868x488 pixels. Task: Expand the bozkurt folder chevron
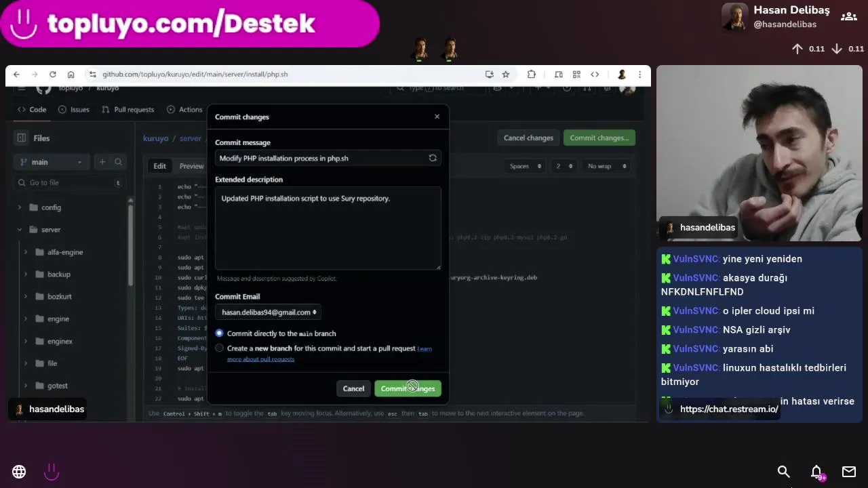tap(26, 296)
